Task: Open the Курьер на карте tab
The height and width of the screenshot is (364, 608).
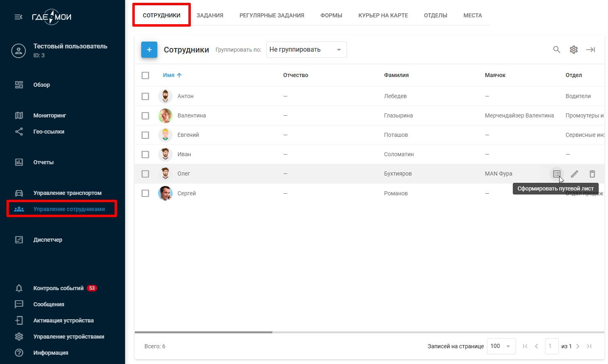Action: tap(383, 15)
